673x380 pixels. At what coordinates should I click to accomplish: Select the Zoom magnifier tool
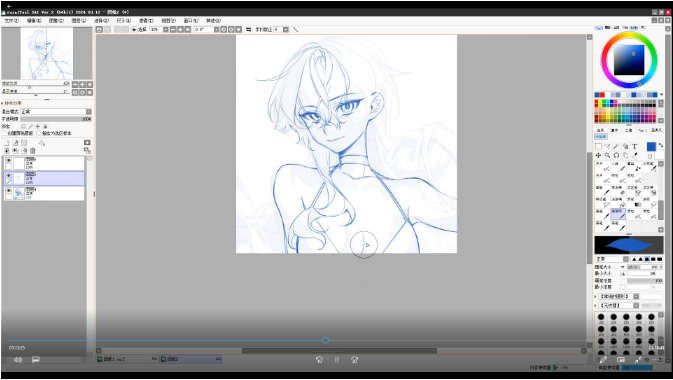607,155
